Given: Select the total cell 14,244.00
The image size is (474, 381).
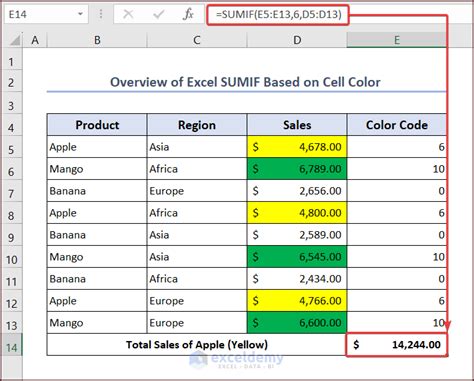Looking at the screenshot, I should pyautogui.click(x=397, y=345).
